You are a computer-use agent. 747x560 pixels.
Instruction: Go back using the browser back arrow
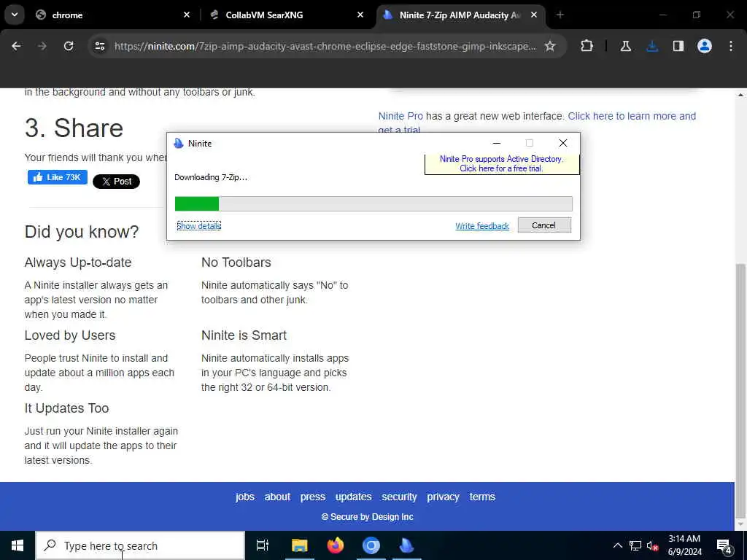click(x=16, y=46)
